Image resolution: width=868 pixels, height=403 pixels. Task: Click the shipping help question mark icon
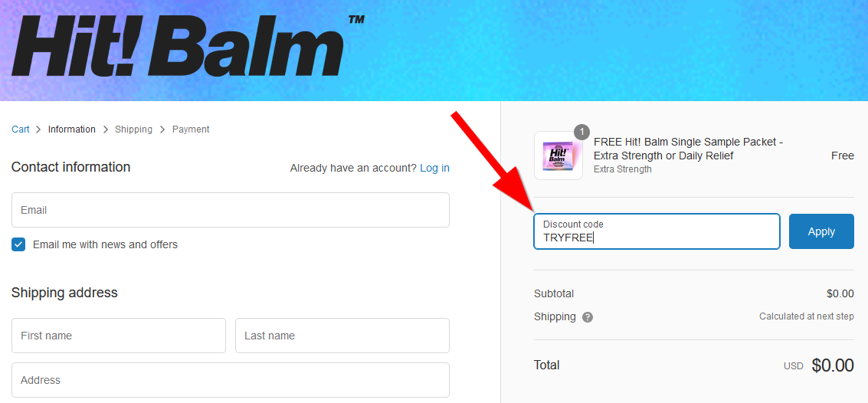click(588, 318)
